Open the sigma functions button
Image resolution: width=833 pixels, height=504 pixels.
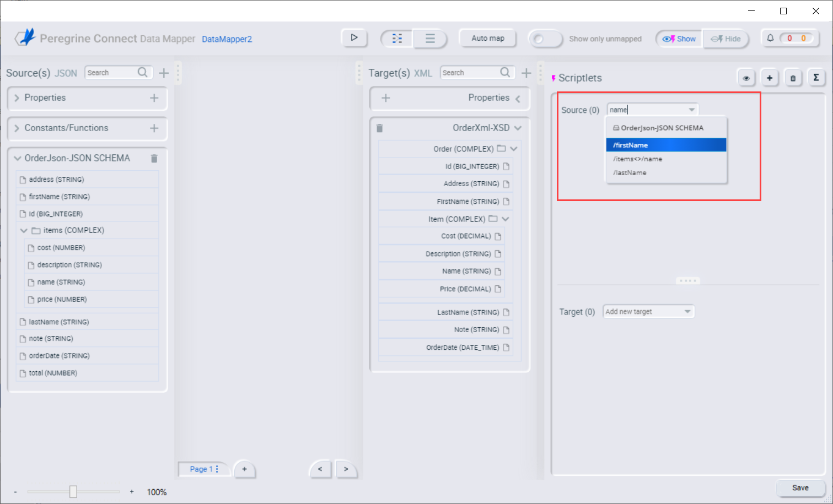(x=816, y=78)
